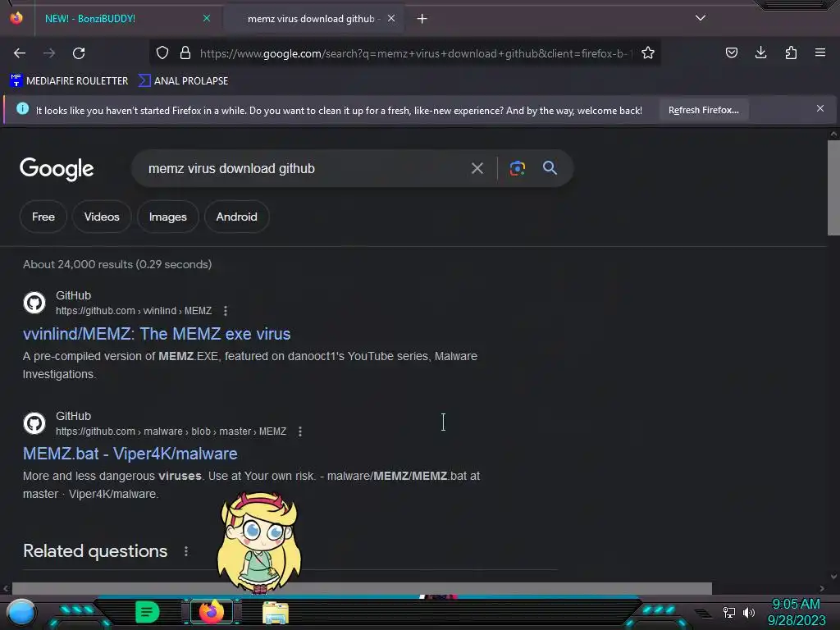Open the Firefox application menu
The width and height of the screenshot is (840, 630).
coord(820,52)
